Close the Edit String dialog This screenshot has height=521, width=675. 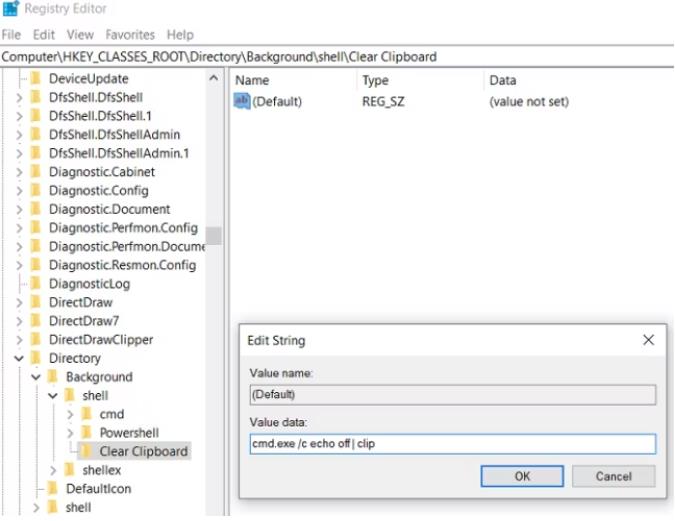[x=648, y=340]
